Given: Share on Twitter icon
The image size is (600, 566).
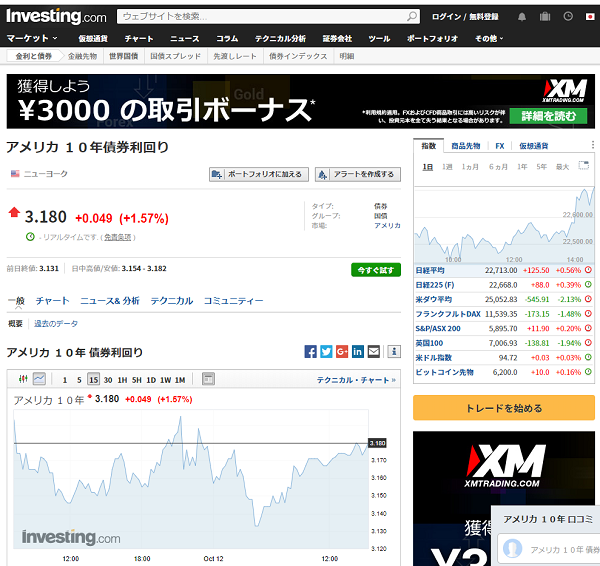Looking at the screenshot, I should tap(326, 351).
